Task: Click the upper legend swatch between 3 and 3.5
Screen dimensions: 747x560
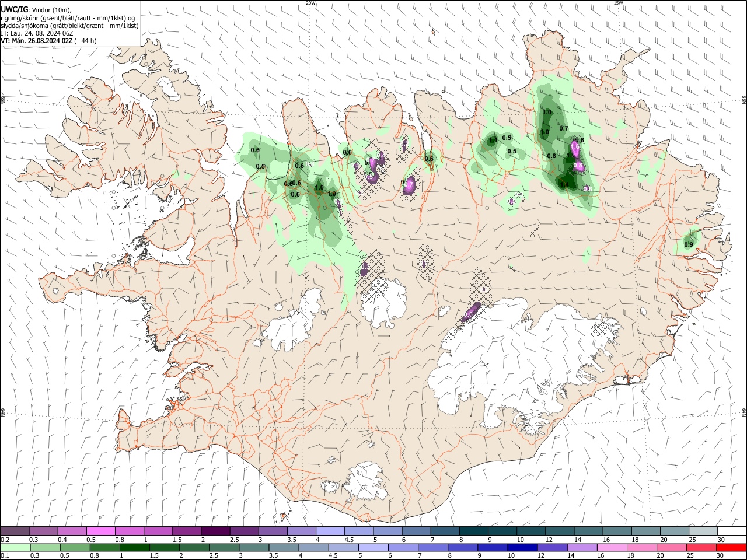Action: tap(273, 531)
